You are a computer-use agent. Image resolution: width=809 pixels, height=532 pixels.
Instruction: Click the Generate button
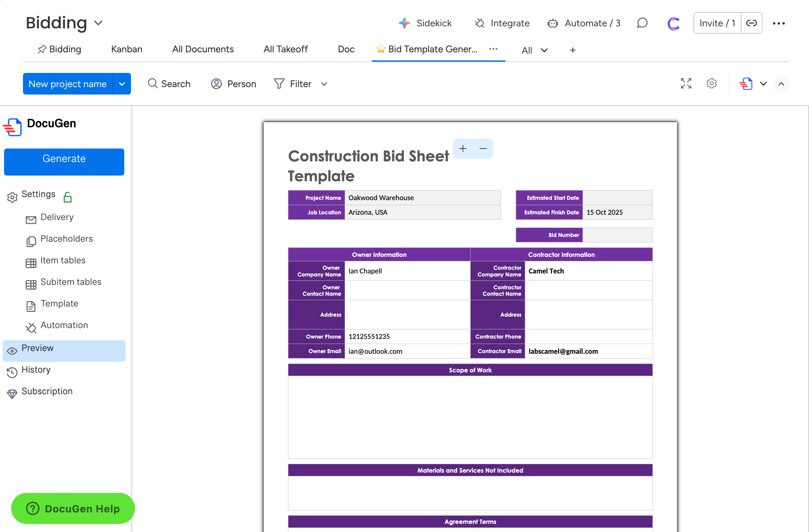click(x=64, y=162)
